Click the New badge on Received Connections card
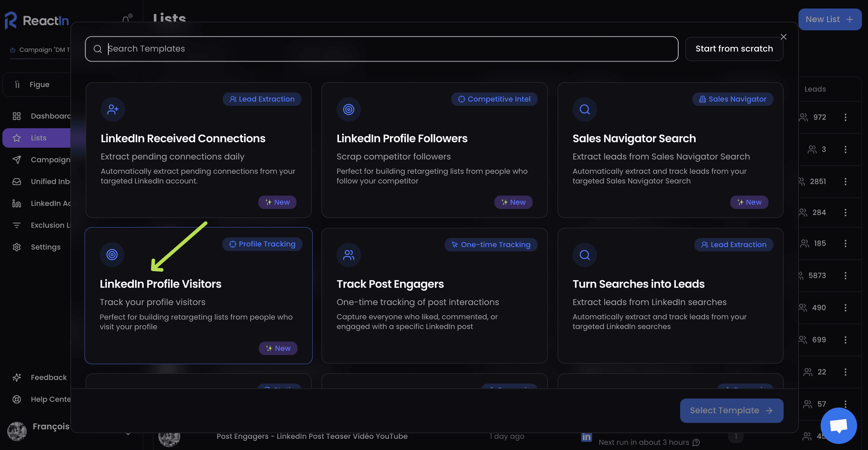The image size is (868, 450). tap(277, 202)
